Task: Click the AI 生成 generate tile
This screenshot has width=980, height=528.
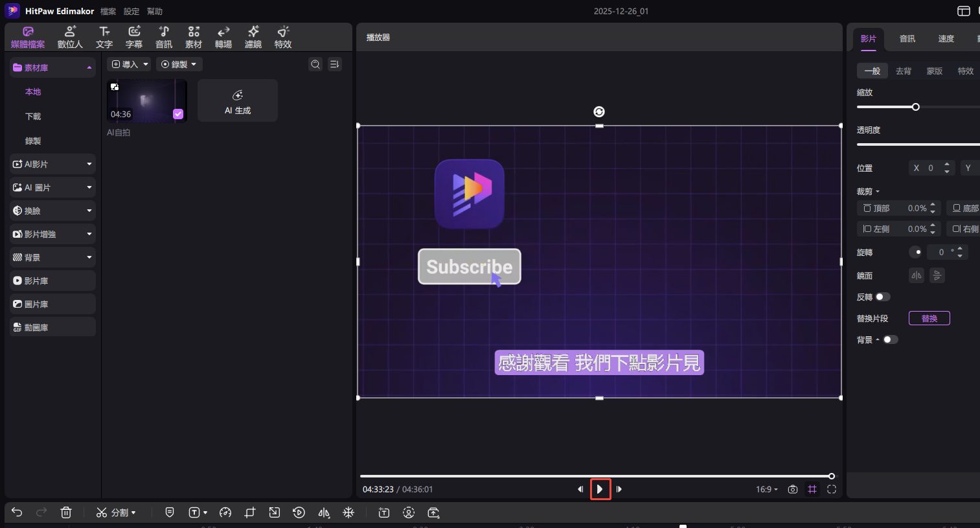Action: click(x=237, y=100)
